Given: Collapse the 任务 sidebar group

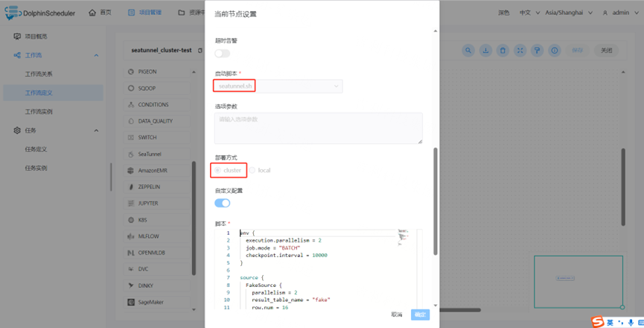Looking at the screenshot, I should (x=96, y=130).
